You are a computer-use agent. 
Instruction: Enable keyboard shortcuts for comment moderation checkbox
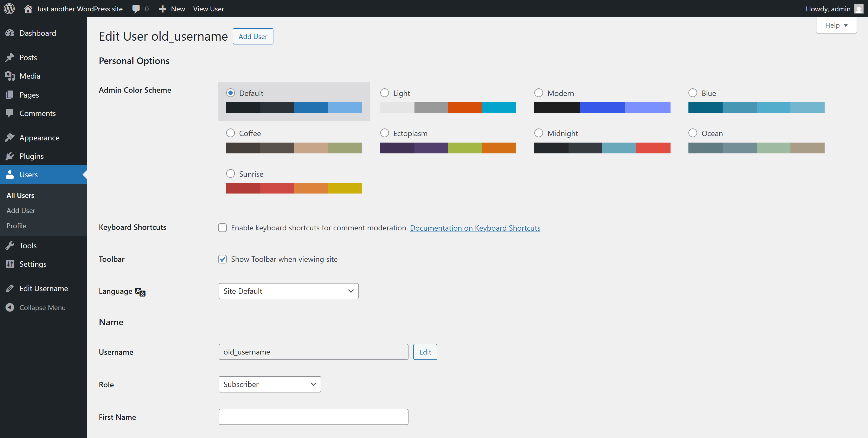[222, 228]
